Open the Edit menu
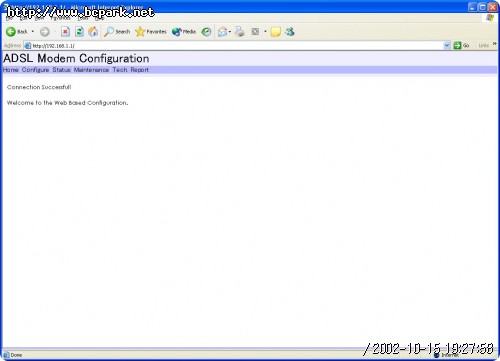500x361 pixels. (24, 18)
